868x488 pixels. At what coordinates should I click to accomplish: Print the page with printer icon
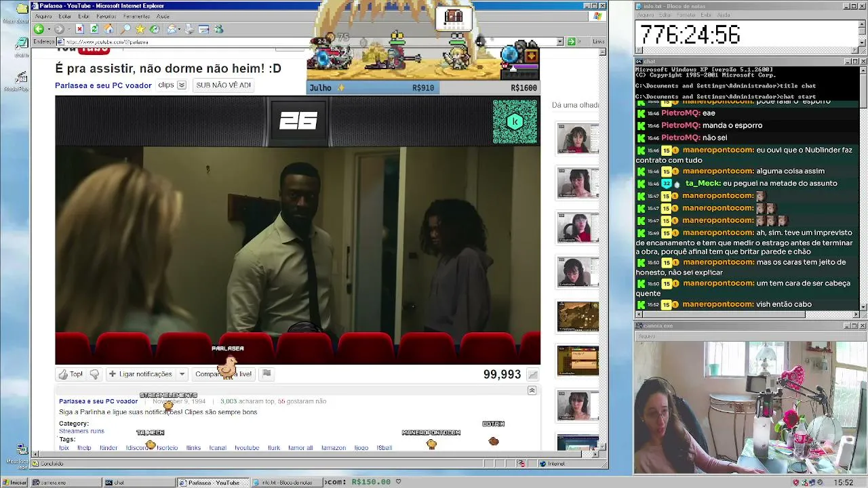189,29
